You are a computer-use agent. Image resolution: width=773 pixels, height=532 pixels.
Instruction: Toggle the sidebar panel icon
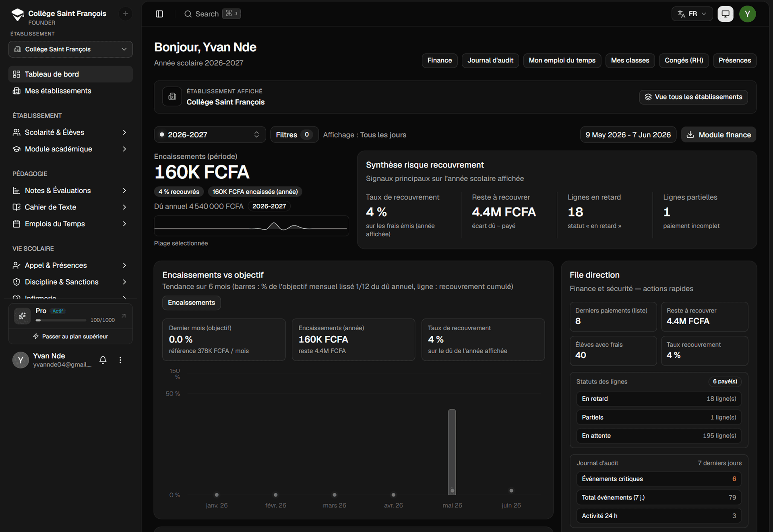point(159,14)
